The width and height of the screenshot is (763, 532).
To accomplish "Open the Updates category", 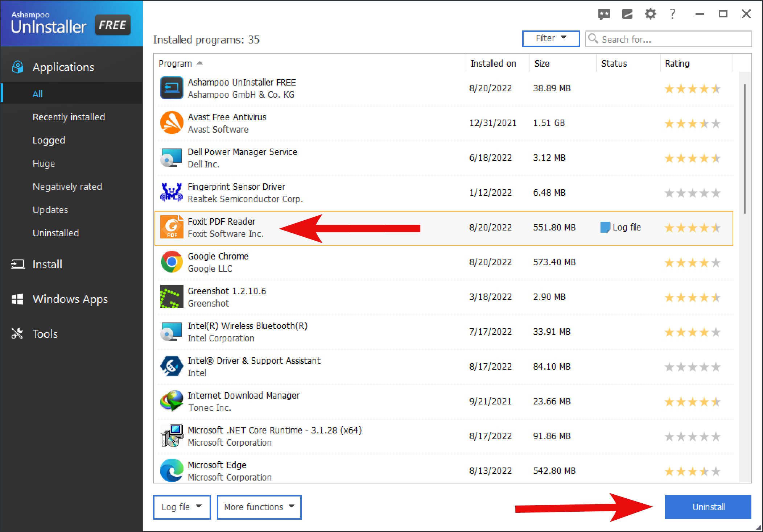I will tap(50, 210).
